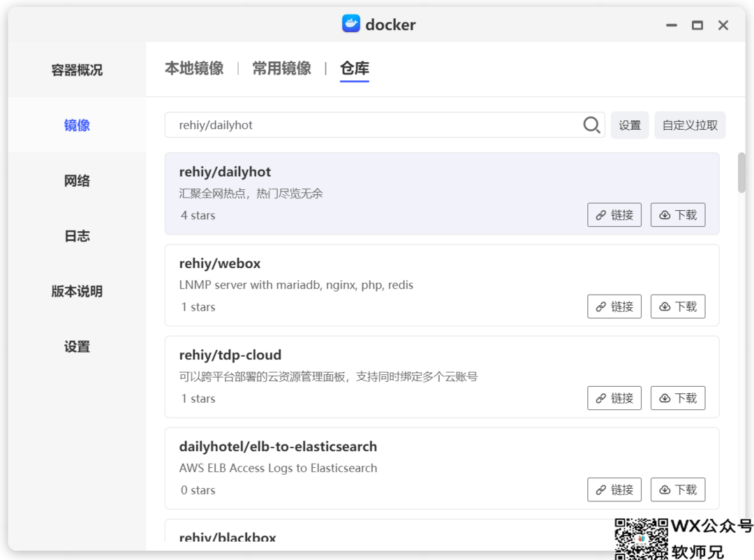Download the rehiy/tdp-cloud image
The width and height of the screenshot is (754, 560).
pos(677,398)
